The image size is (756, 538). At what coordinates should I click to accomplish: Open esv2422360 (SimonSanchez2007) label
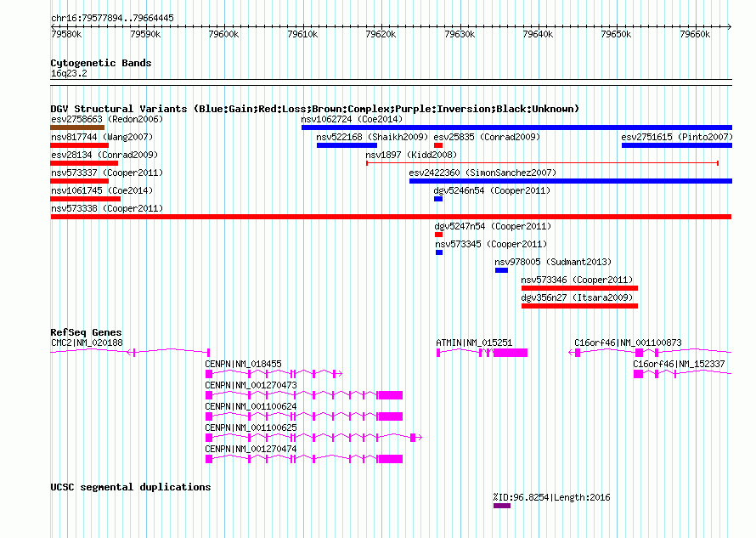482,173
